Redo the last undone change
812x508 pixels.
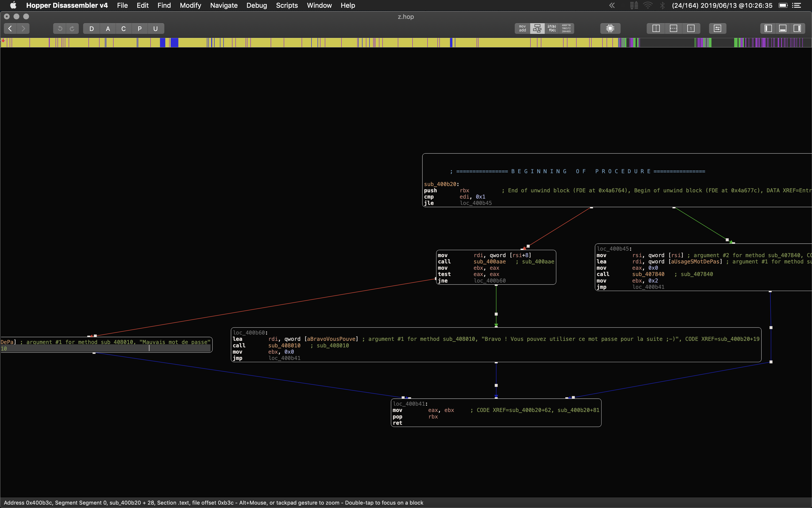click(x=72, y=29)
